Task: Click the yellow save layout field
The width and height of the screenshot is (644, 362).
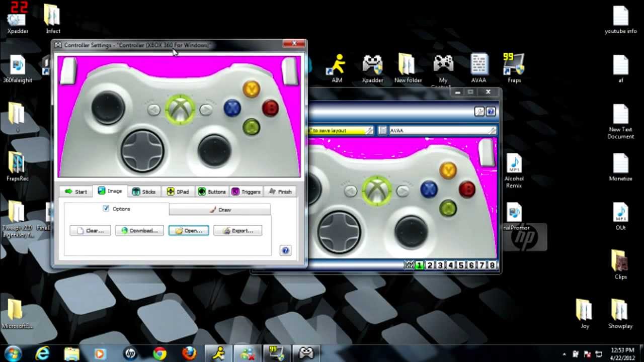Action: coord(337,130)
